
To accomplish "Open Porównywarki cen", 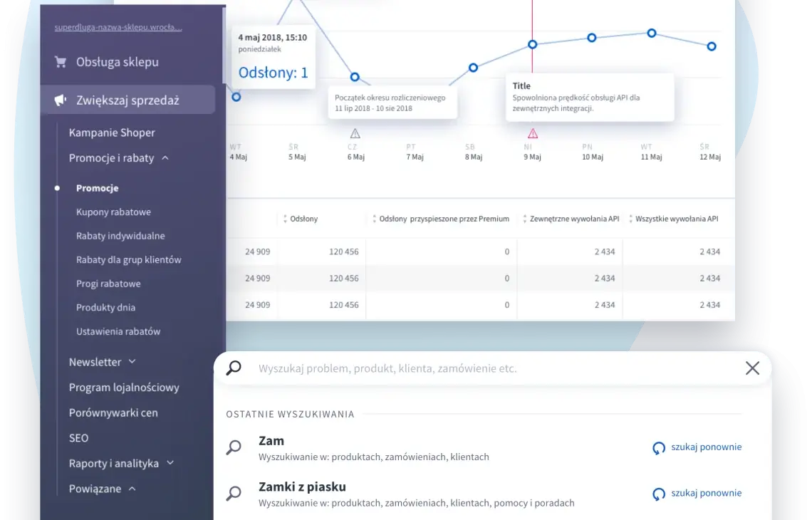I will pos(113,412).
